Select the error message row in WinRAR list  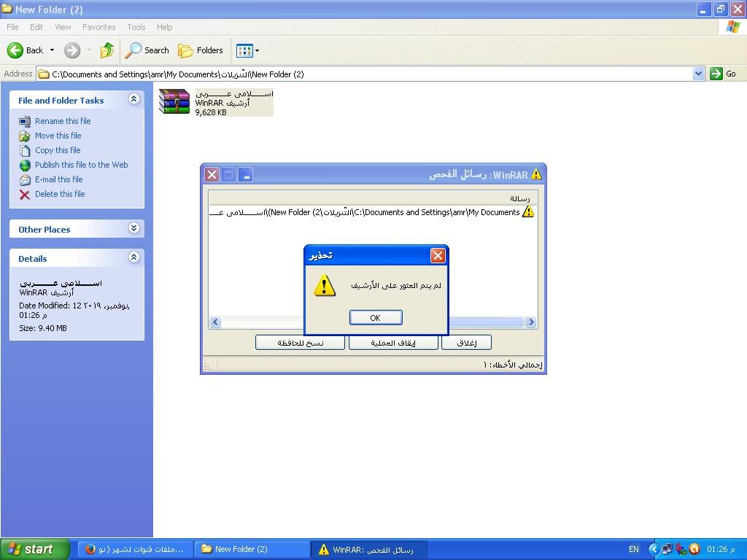(x=373, y=212)
